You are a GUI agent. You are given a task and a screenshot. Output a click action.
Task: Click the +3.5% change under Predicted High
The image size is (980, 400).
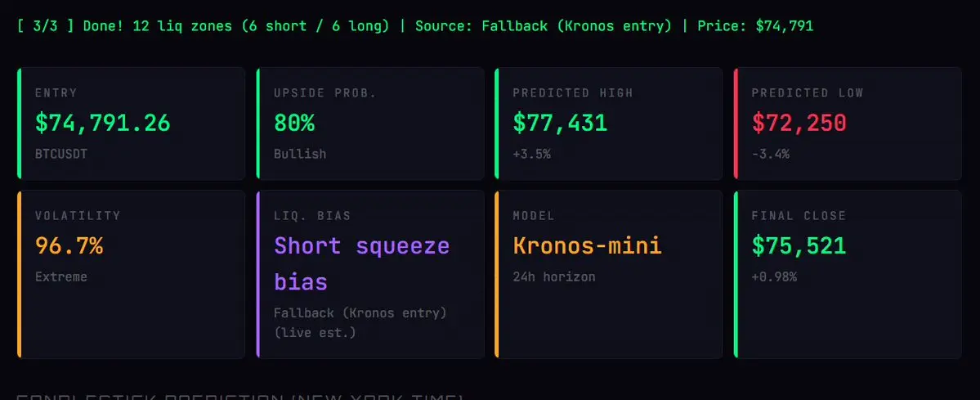(531, 153)
